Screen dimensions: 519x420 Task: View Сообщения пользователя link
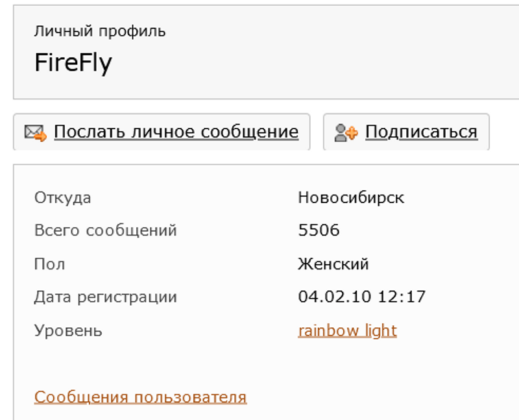click(x=140, y=397)
